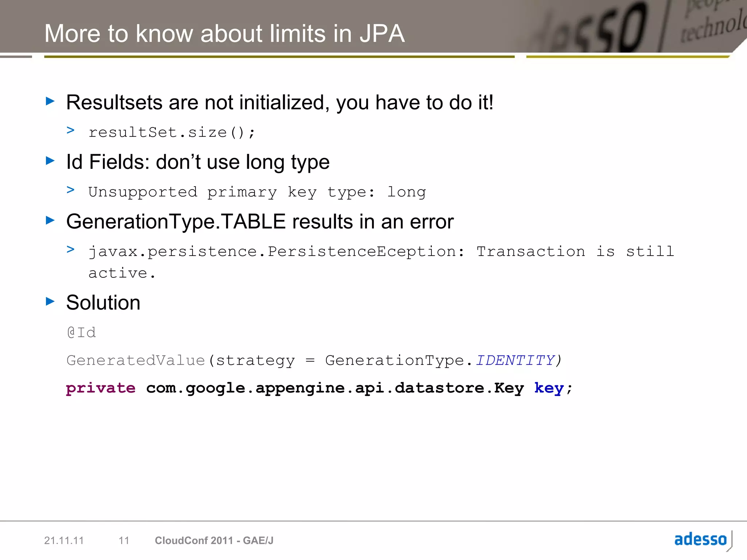Click slide number 11 in footer

(124, 540)
